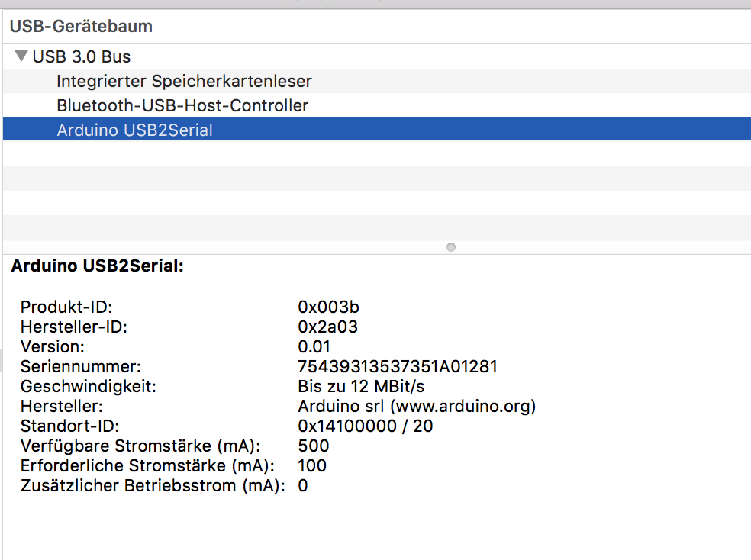Click the Produkt-ID label

pyautogui.click(x=66, y=307)
